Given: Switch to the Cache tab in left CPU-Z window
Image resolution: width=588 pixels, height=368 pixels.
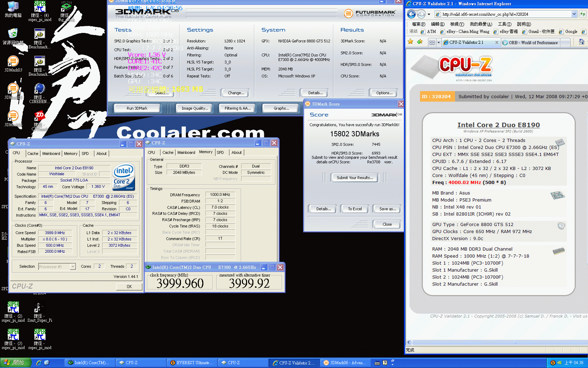Looking at the screenshot, I should point(33,154).
